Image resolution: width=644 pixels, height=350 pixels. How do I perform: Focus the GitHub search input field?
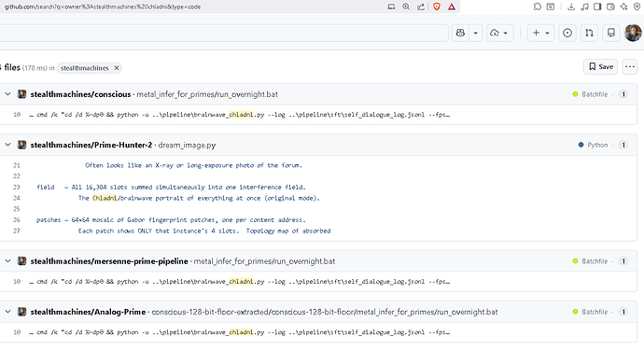pyautogui.click(x=224, y=33)
